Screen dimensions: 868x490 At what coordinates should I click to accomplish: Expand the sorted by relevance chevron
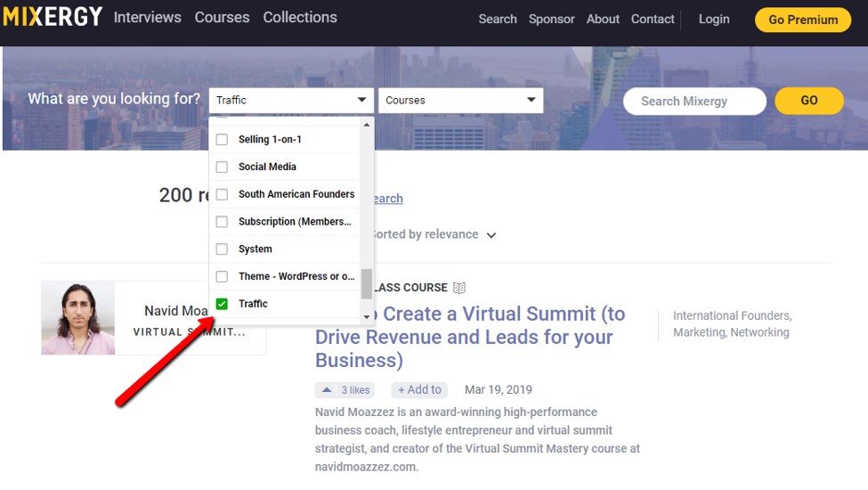491,235
